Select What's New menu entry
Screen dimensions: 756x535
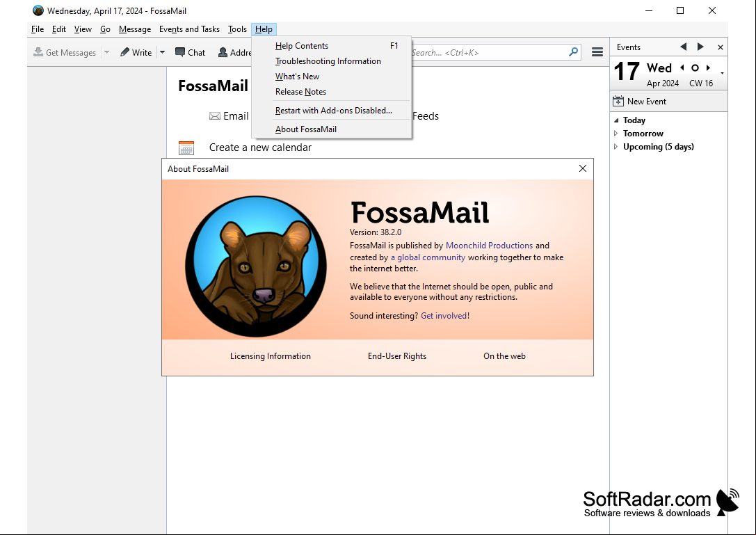[332, 77]
